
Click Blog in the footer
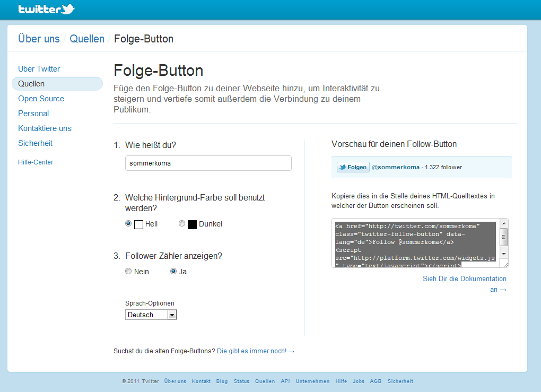(222, 381)
